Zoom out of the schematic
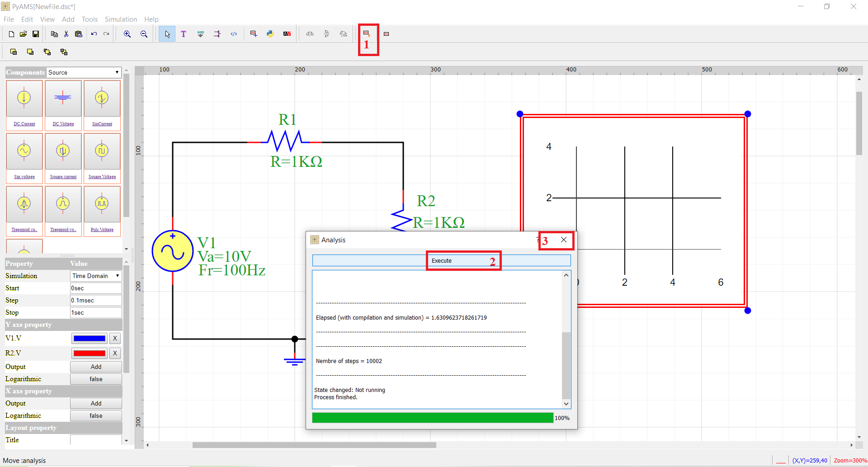 click(x=144, y=34)
